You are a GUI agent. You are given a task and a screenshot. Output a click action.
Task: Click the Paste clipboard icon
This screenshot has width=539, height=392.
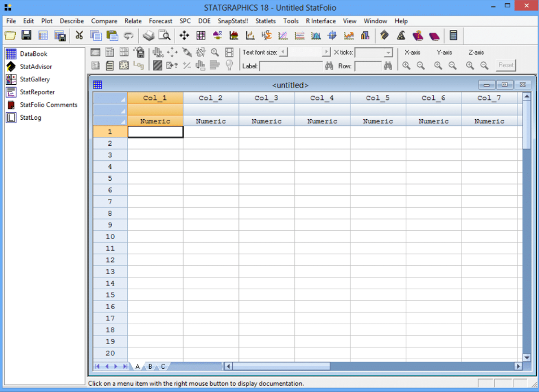(112, 36)
